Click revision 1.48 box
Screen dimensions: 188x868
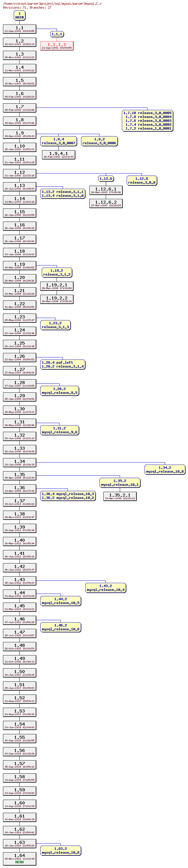pos(19,647)
